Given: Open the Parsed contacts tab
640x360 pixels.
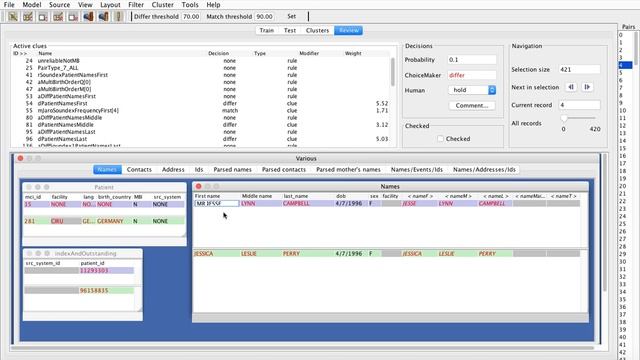Looking at the screenshot, I should 284,169.
